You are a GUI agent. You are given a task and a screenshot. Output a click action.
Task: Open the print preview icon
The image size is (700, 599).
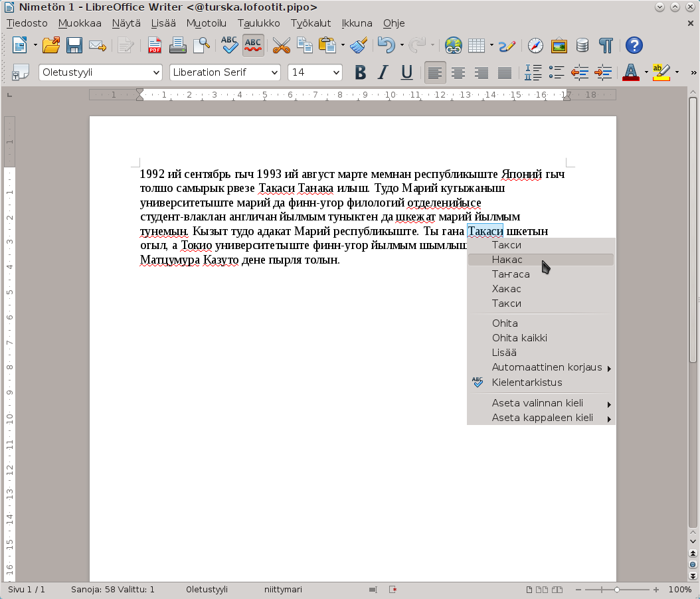pyautogui.click(x=201, y=46)
